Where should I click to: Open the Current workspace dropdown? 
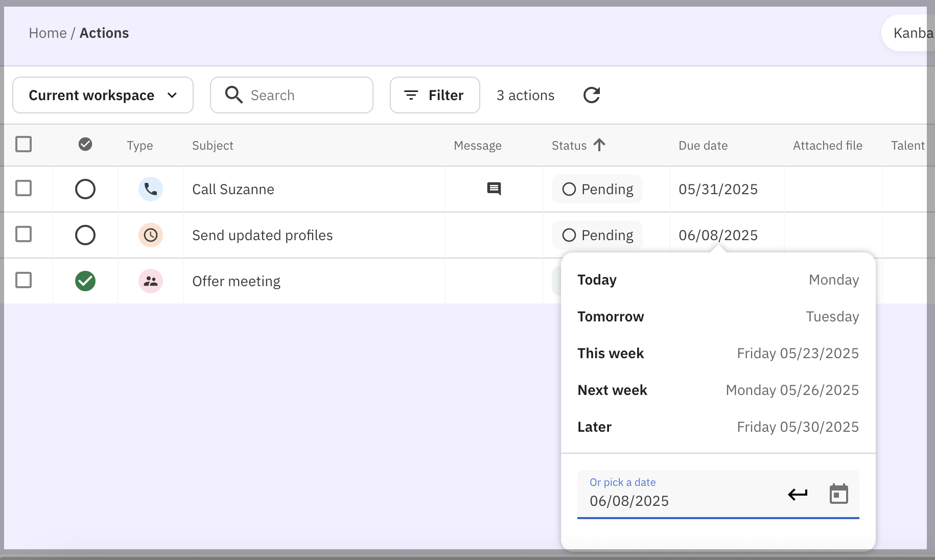103,95
